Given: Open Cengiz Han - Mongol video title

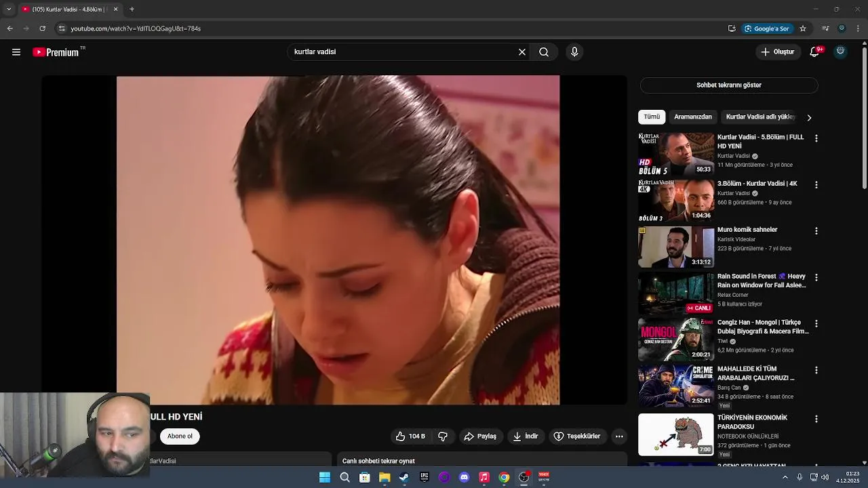Looking at the screenshot, I should click(763, 327).
